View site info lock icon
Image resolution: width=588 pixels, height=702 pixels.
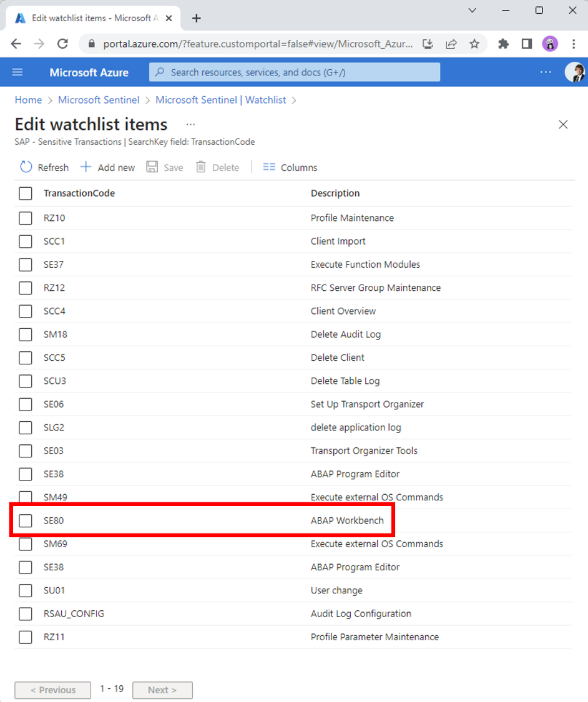point(91,44)
